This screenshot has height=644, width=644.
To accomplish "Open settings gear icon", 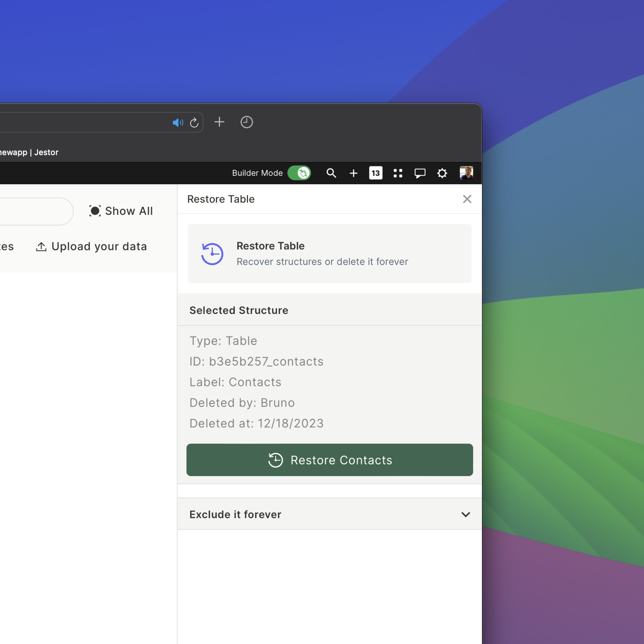I will (x=442, y=173).
